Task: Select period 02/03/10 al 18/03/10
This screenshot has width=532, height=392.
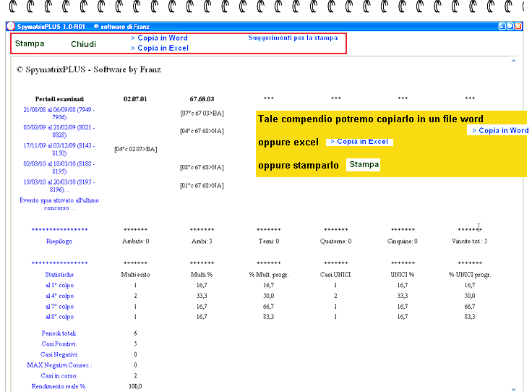Action: pos(59,167)
